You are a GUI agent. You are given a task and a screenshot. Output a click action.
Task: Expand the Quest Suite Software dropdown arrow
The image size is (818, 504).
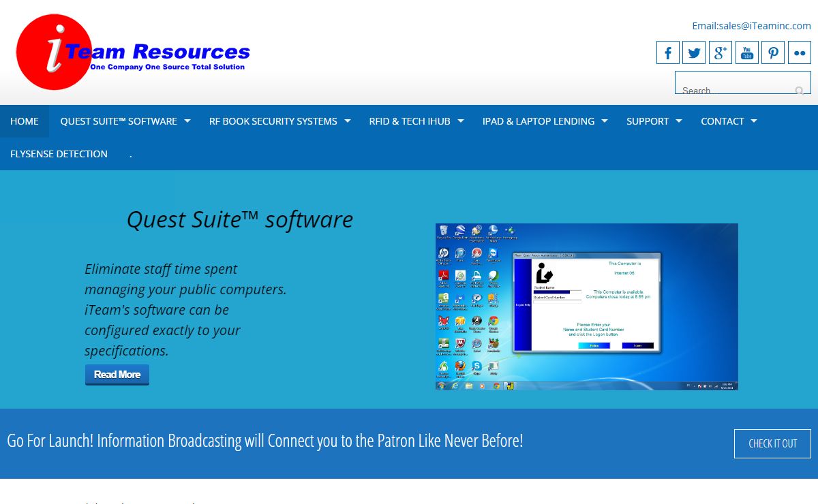(x=187, y=121)
